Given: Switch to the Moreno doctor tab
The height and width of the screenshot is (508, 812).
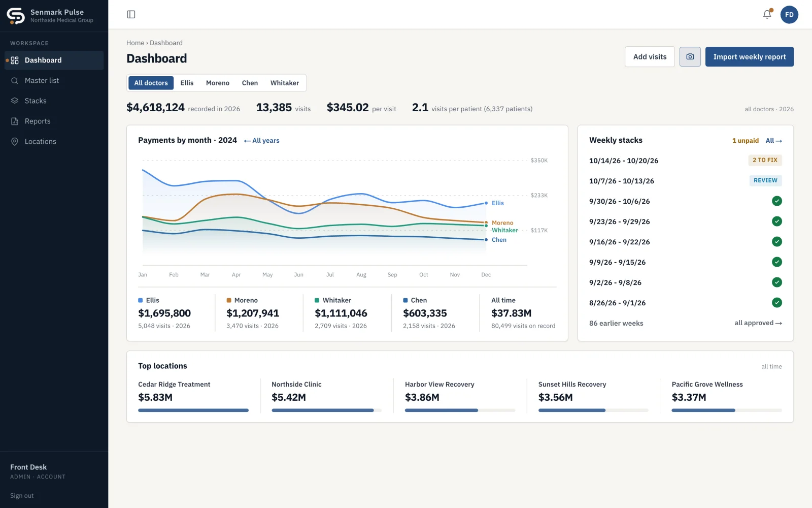Looking at the screenshot, I should 218,83.
